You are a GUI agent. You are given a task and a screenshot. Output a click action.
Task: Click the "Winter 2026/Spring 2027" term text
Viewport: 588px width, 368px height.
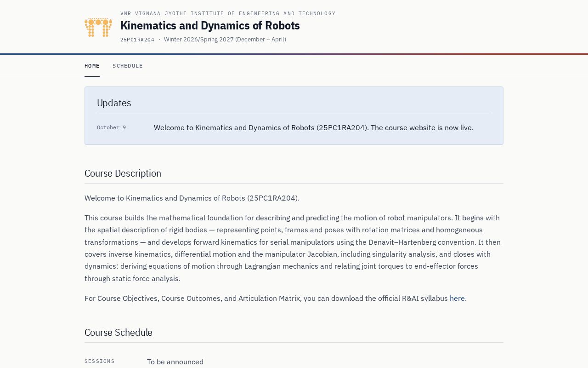pos(225,40)
